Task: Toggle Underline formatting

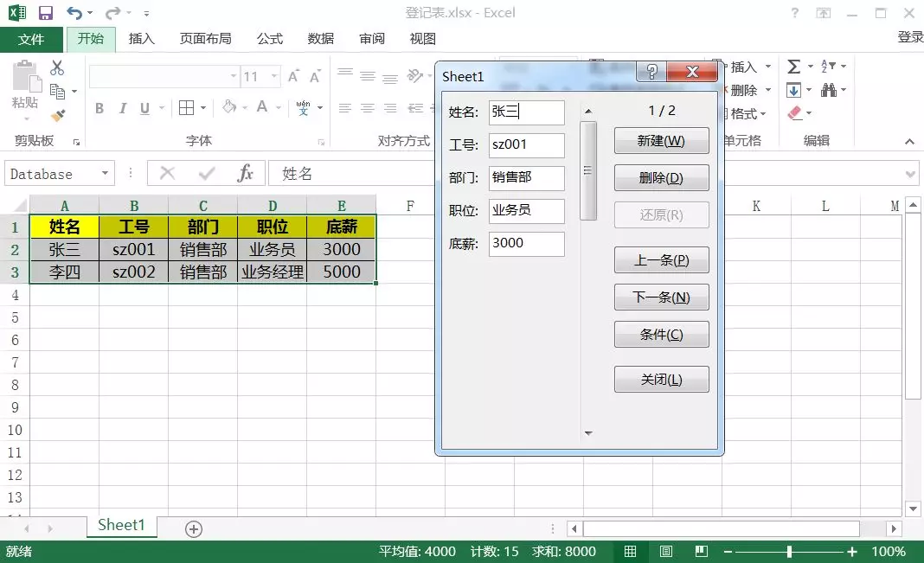Action: (144, 108)
